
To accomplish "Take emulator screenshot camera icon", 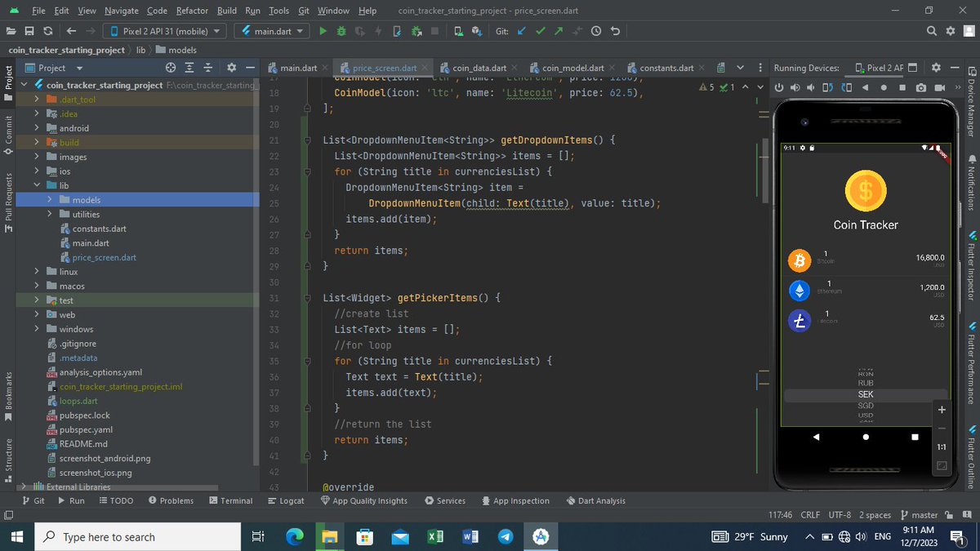I will pos(921,87).
